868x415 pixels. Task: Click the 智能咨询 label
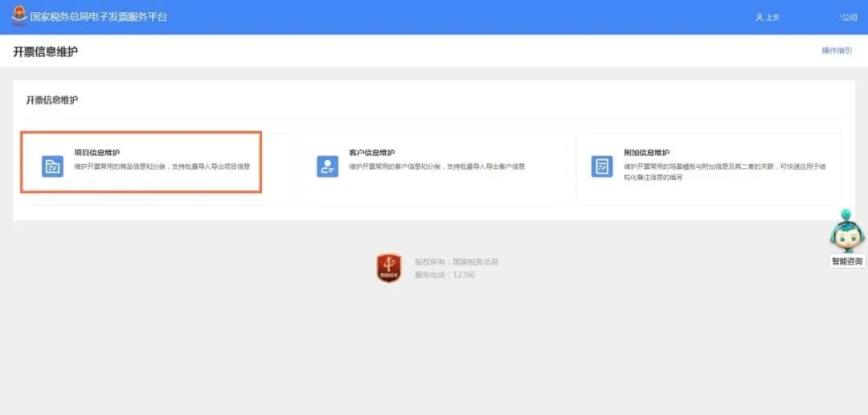[x=847, y=261]
